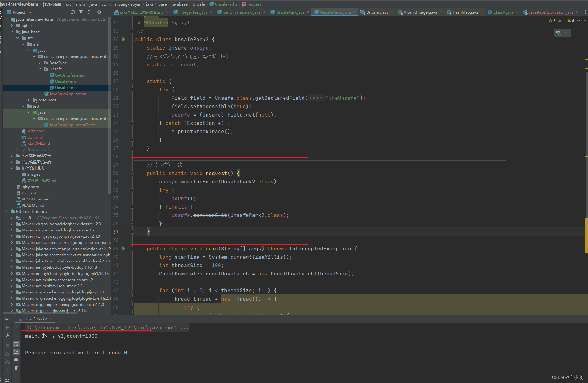Select the LICENSE file
The width and height of the screenshot is (588, 383).
click(x=29, y=193)
